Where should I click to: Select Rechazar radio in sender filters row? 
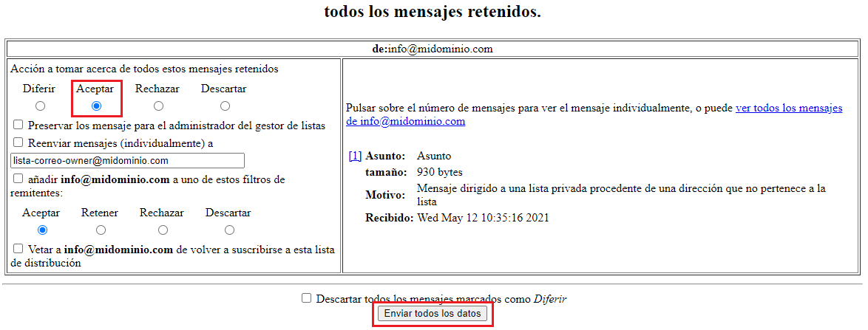click(x=163, y=230)
